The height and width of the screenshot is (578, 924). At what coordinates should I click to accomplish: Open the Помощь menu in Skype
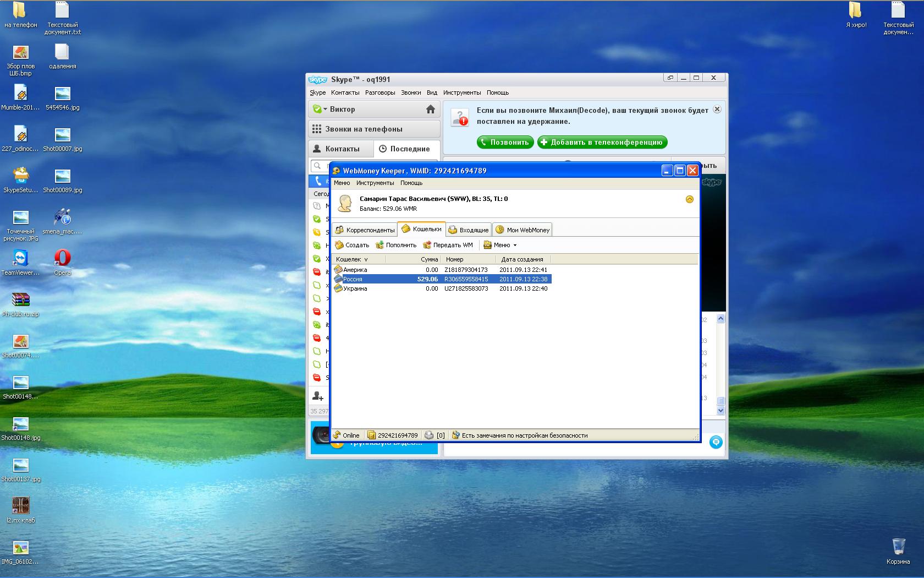[498, 92]
